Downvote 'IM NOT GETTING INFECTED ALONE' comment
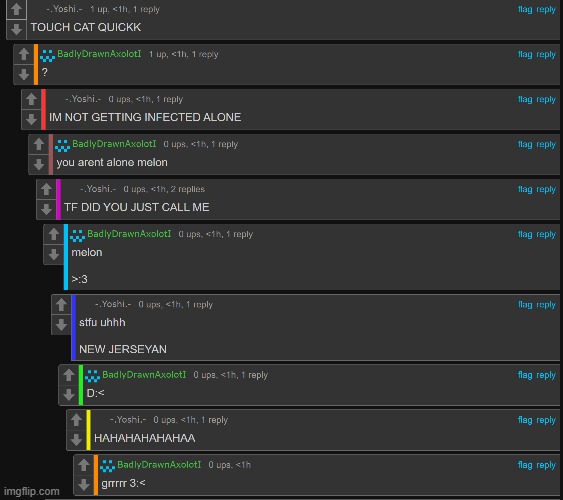Image resolution: width=563 pixels, height=500 pixels. pyautogui.click(x=31, y=119)
